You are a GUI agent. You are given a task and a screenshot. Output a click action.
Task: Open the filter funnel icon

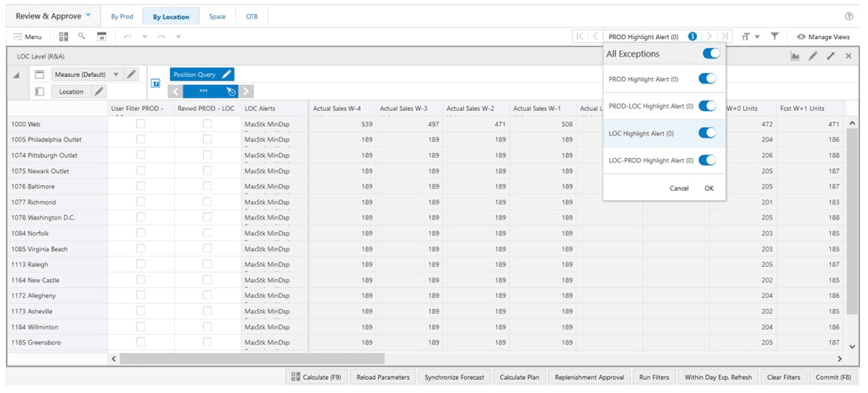point(775,36)
